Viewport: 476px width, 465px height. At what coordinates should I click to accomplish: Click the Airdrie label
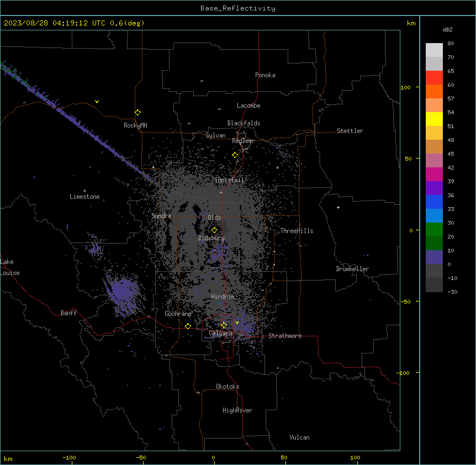point(223,297)
